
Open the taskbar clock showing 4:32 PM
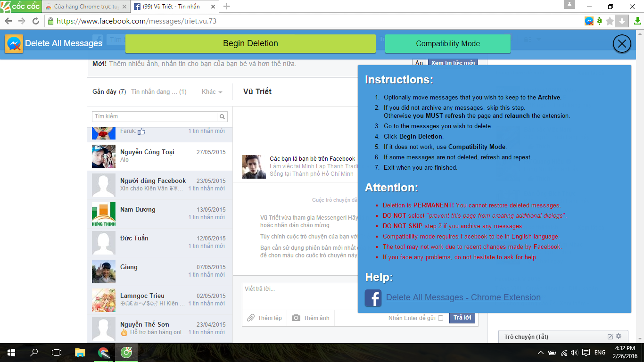coord(625,353)
